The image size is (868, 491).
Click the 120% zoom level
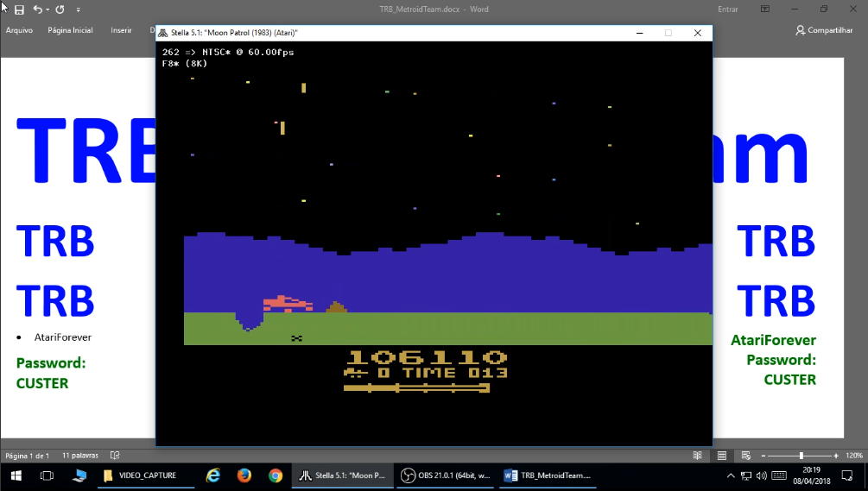854,456
